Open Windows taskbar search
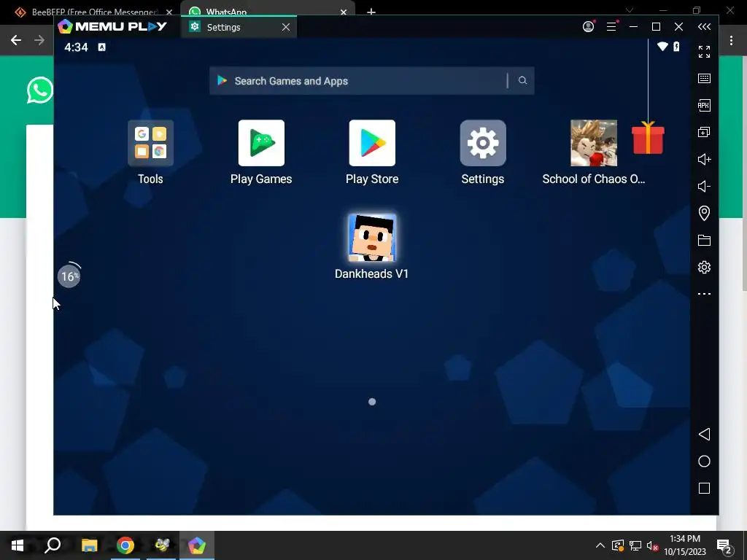This screenshot has width=747, height=560. pyautogui.click(x=53, y=545)
